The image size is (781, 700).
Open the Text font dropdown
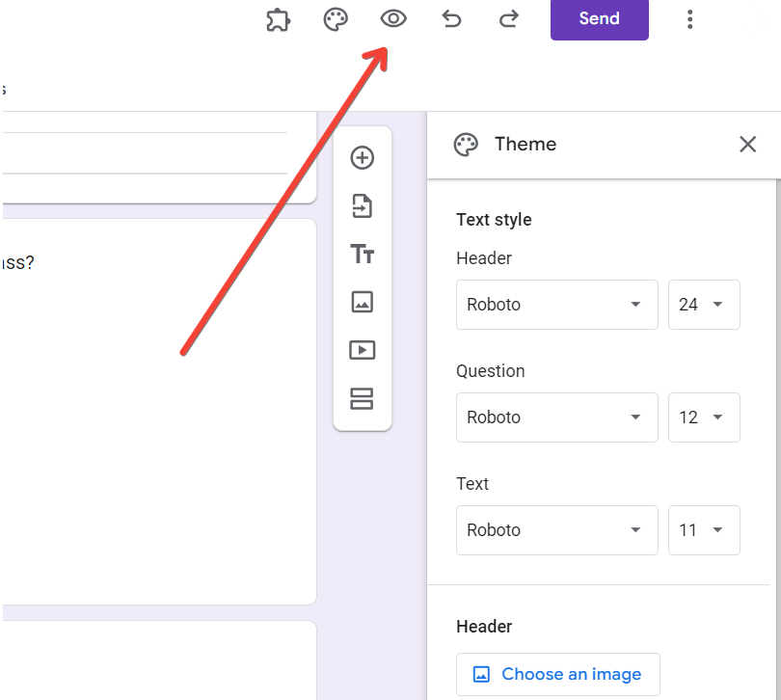(x=557, y=530)
